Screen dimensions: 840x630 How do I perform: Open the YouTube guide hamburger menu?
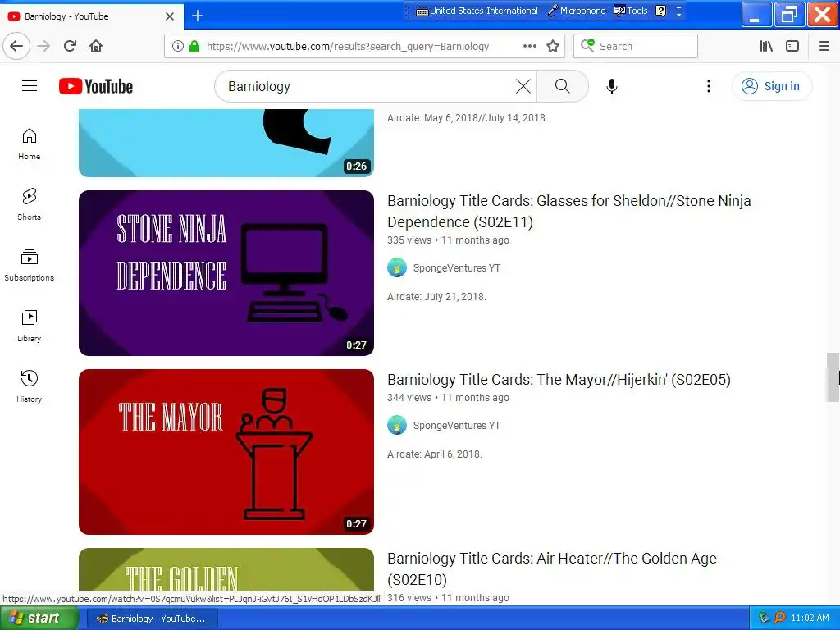click(30, 86)
